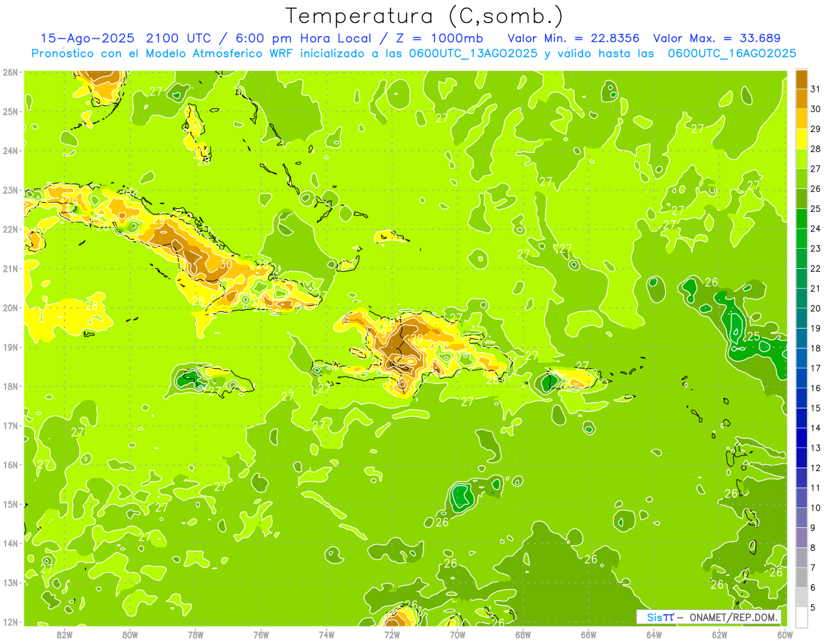Click the legend value label '5'
This screenshot has width=834, height=644.
pyautogui.click(x=812, y=607)
